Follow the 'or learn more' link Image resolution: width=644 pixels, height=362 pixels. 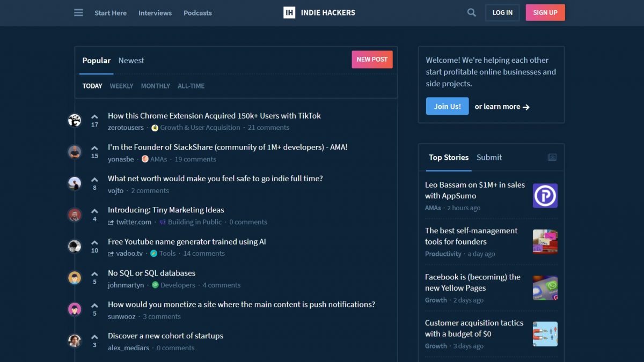click(x=502, y=107)
